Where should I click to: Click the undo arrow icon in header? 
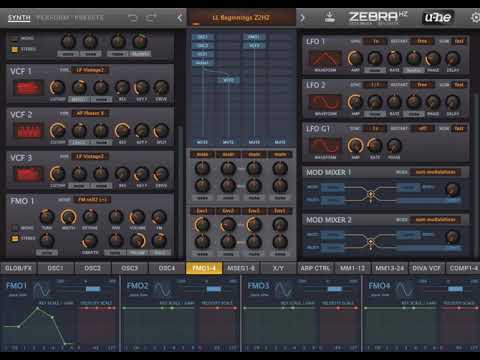(132, 18)
